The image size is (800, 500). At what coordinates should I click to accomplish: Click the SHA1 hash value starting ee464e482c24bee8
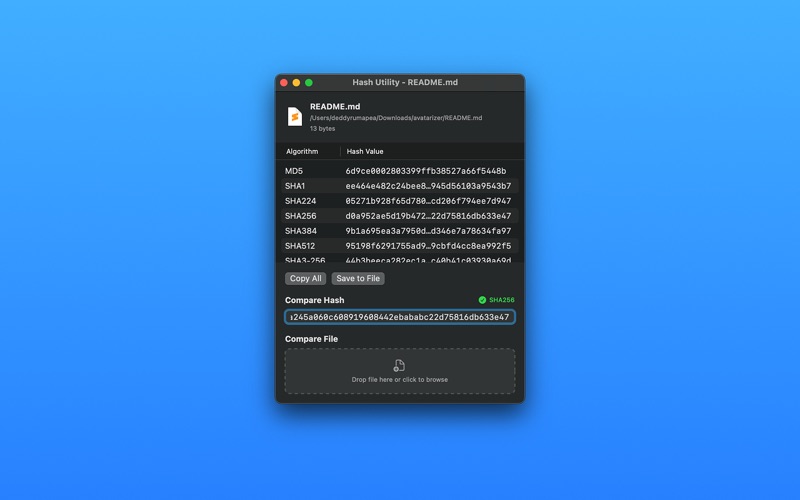[428, 186]
